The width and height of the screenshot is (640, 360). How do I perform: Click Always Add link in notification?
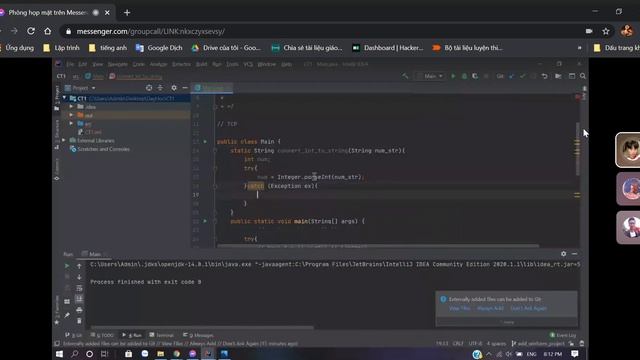490,309
